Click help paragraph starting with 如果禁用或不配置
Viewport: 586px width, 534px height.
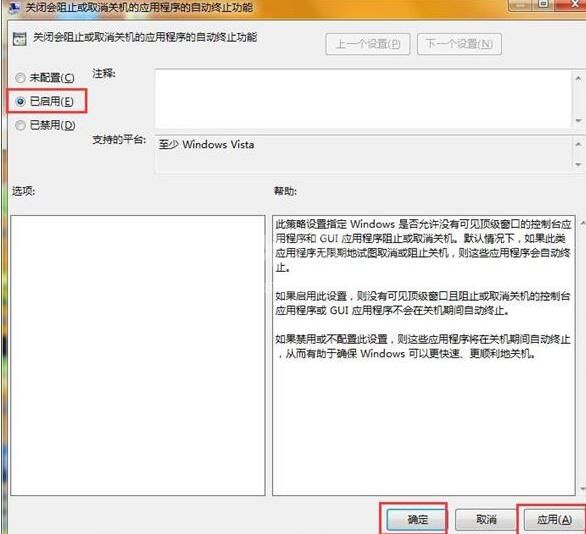pos(422,346)
